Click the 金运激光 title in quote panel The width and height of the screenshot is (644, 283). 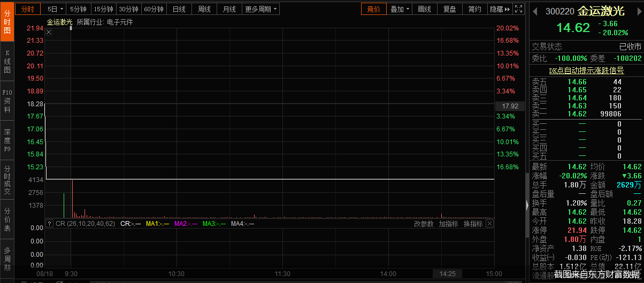click(601, 11)
